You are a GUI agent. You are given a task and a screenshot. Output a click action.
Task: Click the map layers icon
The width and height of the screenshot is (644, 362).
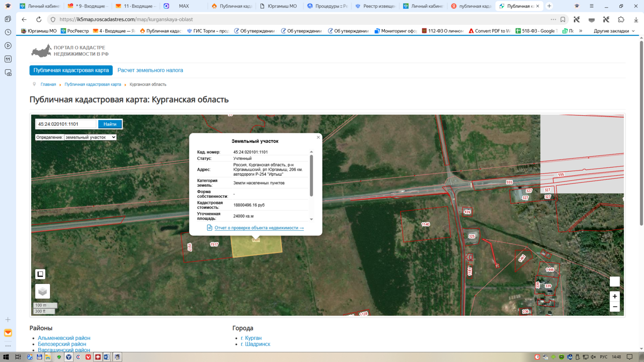(42, 291)
